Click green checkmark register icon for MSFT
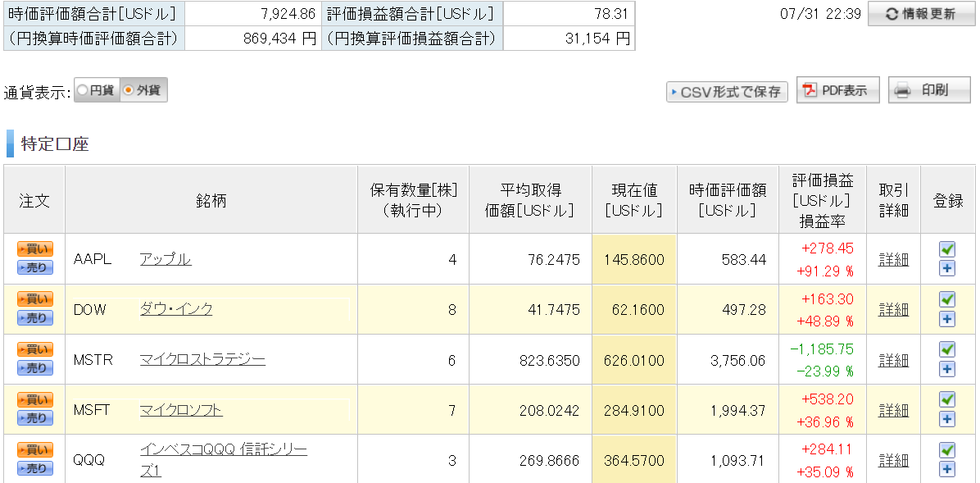Viewport: 980px width, 483px height. coord(947,399)
